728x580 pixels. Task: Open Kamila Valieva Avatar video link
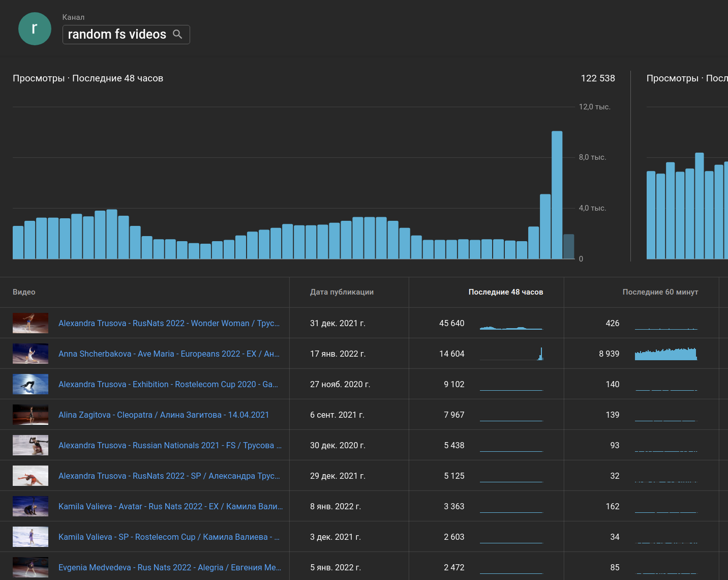click(170, 506)
